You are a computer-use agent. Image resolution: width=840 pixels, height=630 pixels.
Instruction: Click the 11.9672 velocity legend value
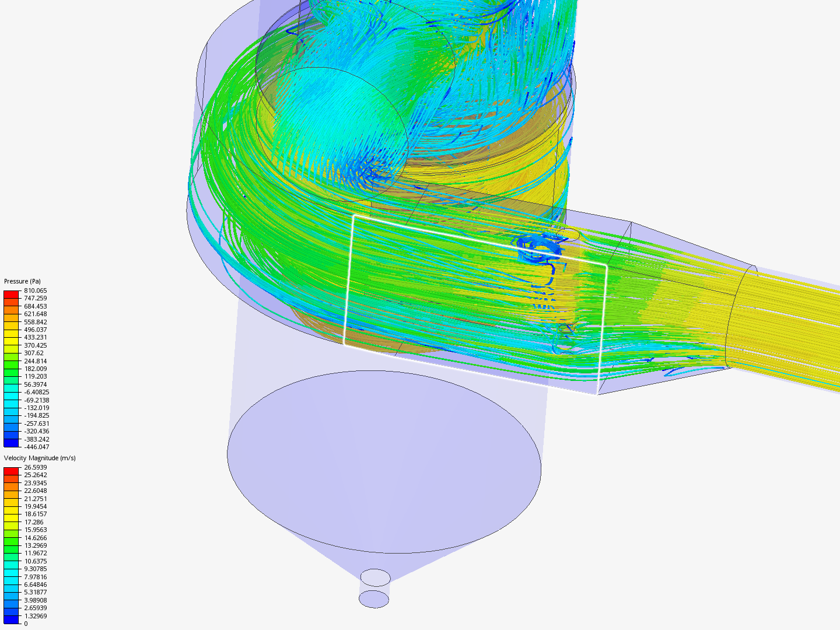(36, 553)
